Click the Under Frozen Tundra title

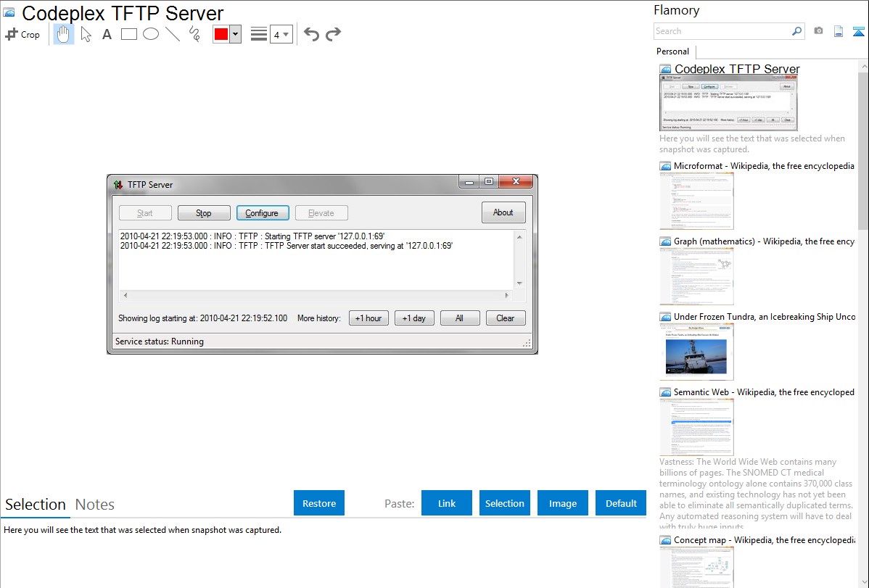(x=765, y=316)
